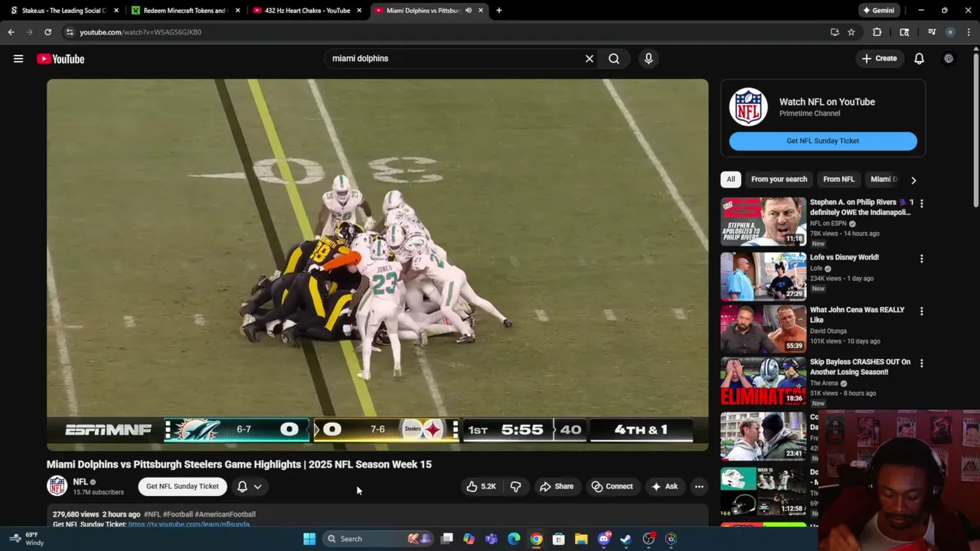
Task: Open File Explorer from taskbar
Action: point(581,539)
